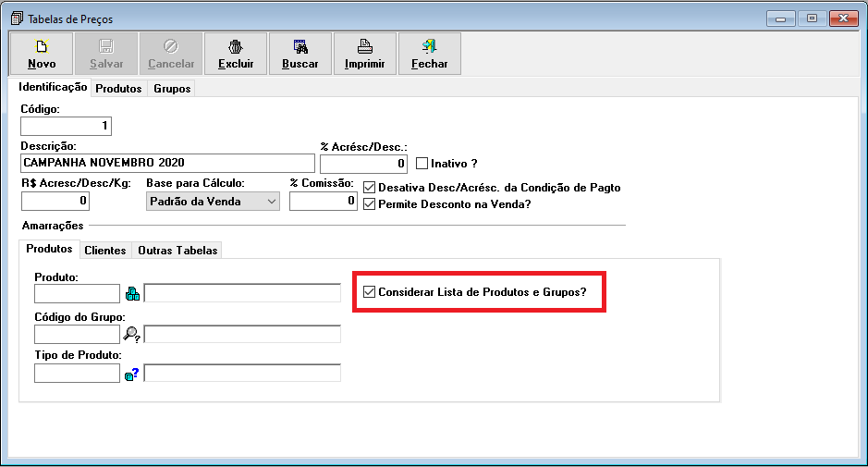This screenshot has height=467, width=868.
Task: Click the Tipo de Produto description field
Action: tap(242, 373)
